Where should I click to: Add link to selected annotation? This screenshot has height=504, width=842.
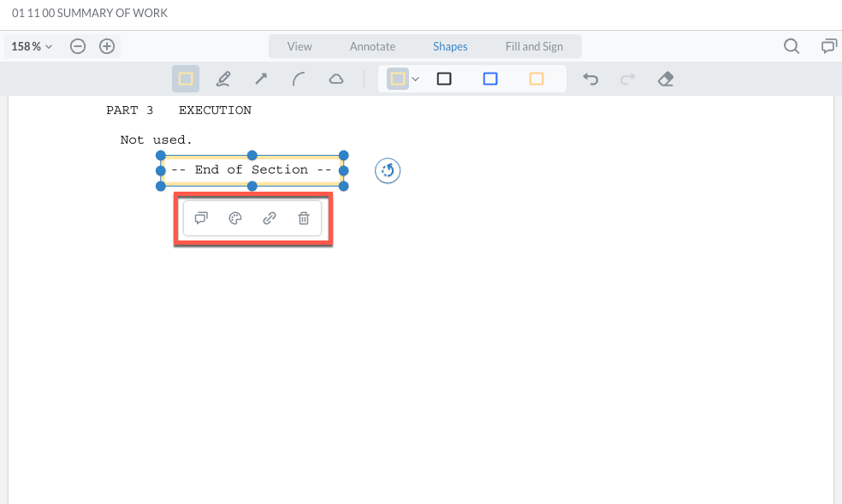(270, 218)
